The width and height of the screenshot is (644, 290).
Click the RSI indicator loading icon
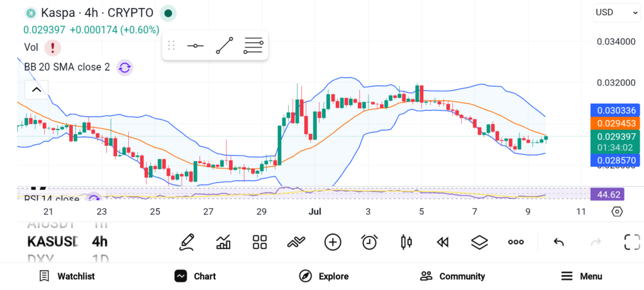pyautogui.click(x=94, y=198)
